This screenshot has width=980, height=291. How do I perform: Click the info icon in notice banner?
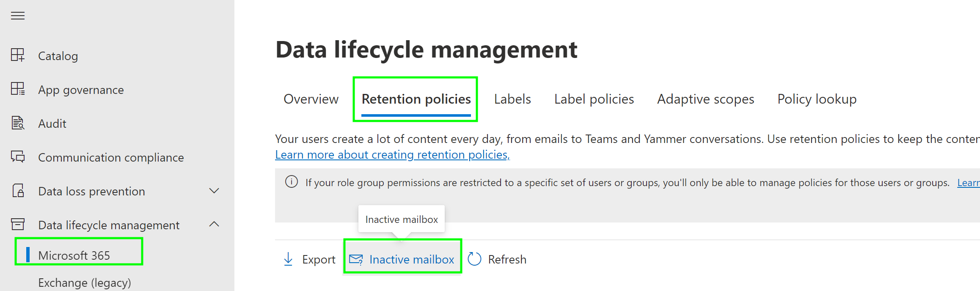[x=292, y=182]
